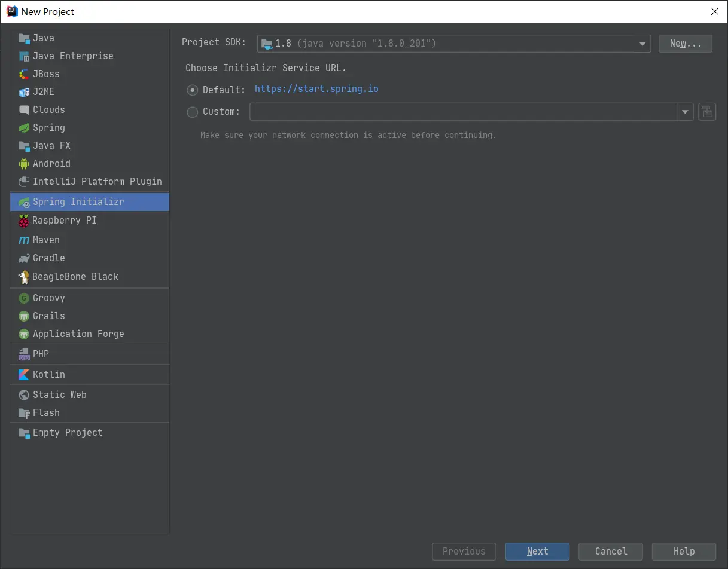This screenshot has height=569, width=728.
Task: Click into the Custom URL input field
Action: click(463, 112)
